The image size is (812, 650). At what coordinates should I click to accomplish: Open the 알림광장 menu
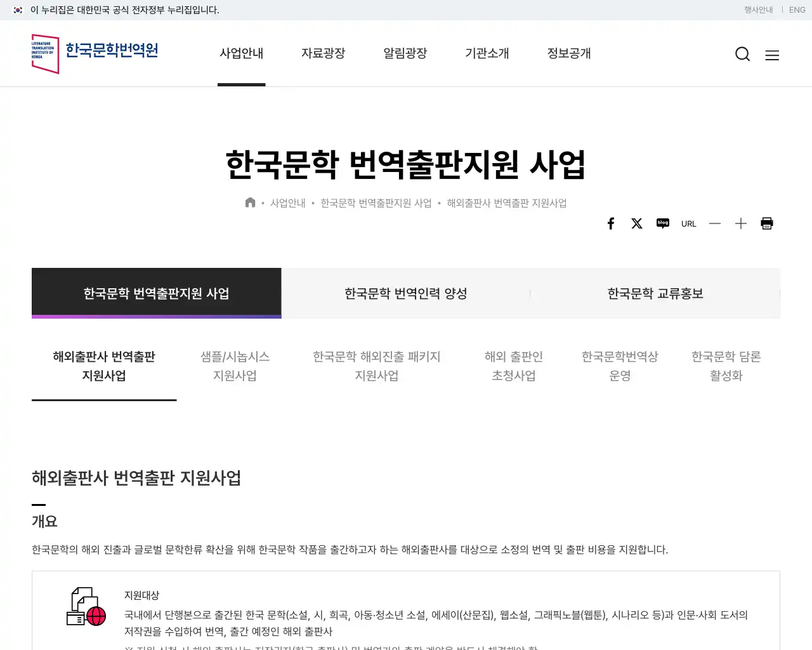coord(405,54)
